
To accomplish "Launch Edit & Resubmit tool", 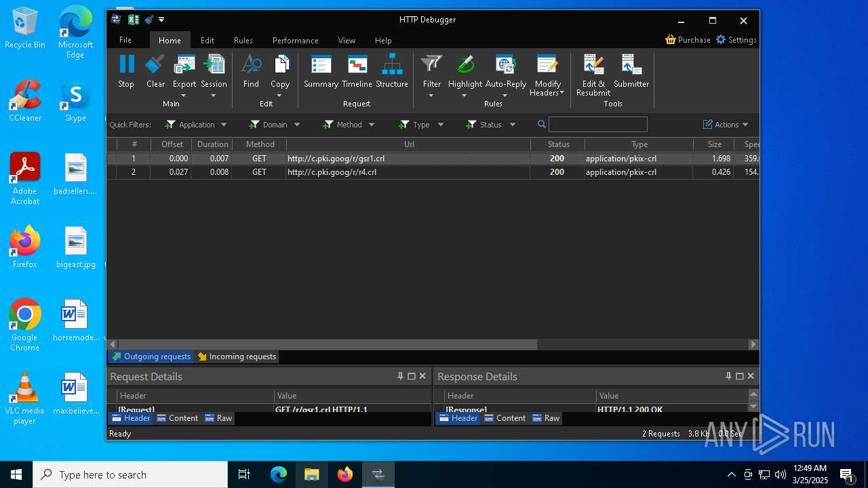I will tap(593, 75).
